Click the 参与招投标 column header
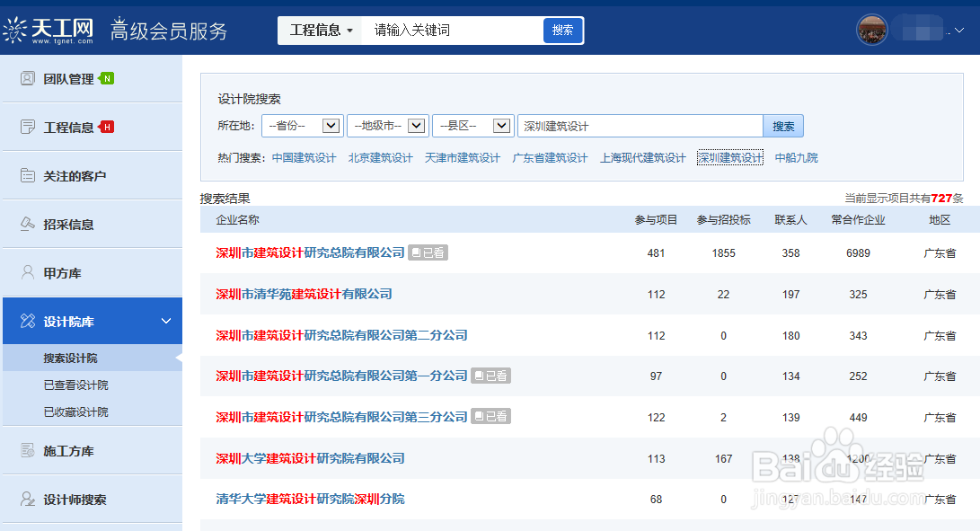The height and width of the screenshot is (531, 980). tap(723, 219)
